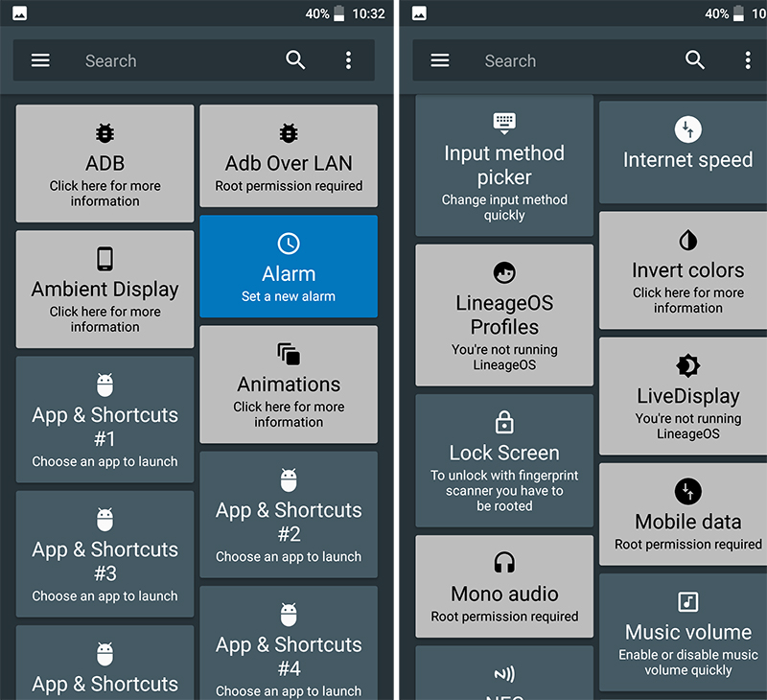Tap the headphones icon on Mono audio

(x=504, y=563)
